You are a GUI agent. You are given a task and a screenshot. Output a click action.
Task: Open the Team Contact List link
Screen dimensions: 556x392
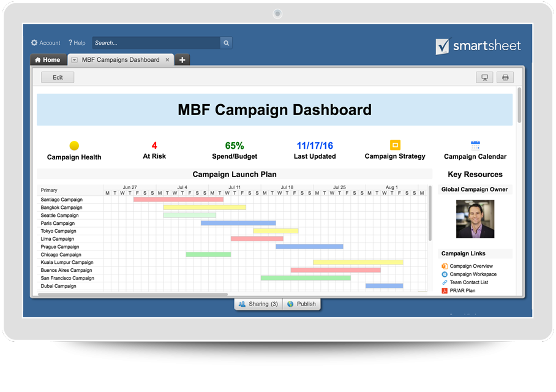pyautogui.click(x=468, y=282)
